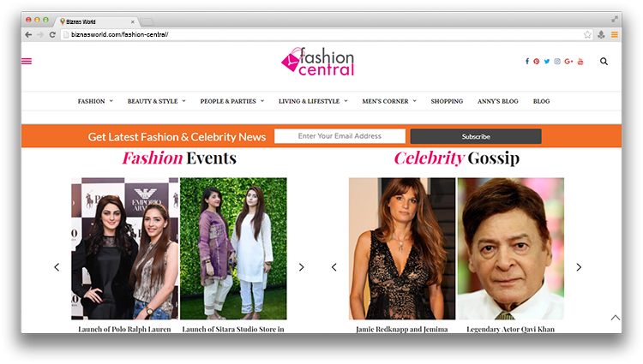The image size is (643, 364).
Task: Click the search magnifier icon
Action: pos(604,62)
